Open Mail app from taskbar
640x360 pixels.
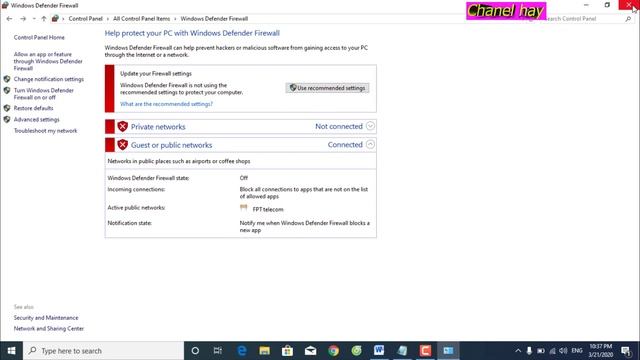click(x=310, y=351)
